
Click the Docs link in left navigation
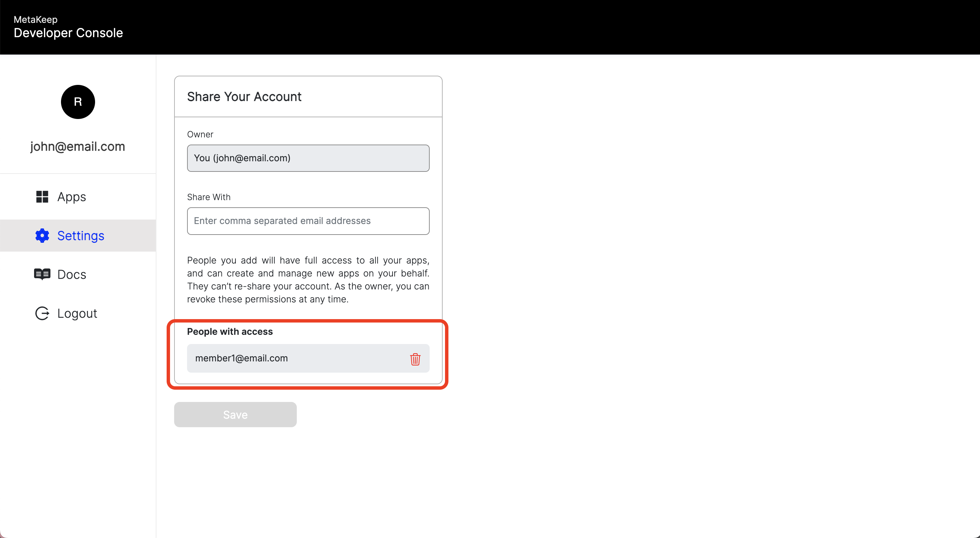tap(72, 274)
